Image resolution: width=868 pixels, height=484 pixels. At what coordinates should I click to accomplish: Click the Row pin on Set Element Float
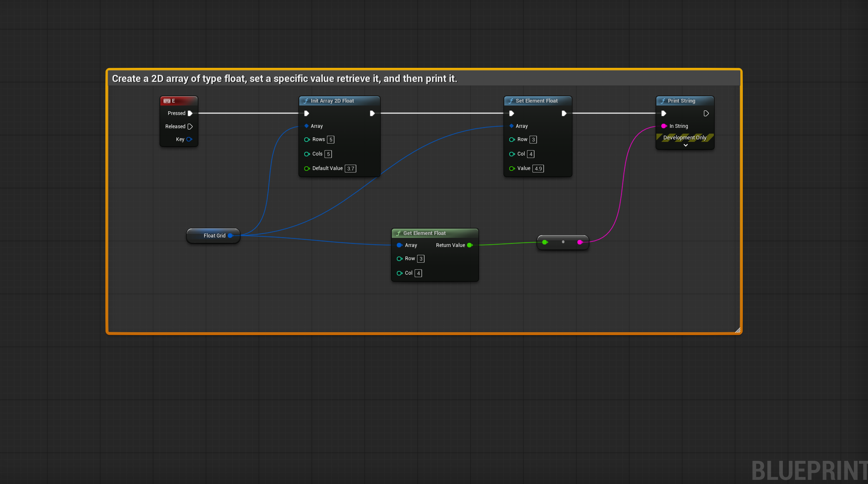click(x=512, y=140)
